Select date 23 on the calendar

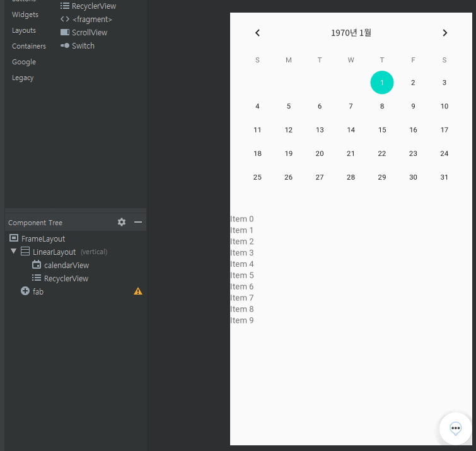413,154
